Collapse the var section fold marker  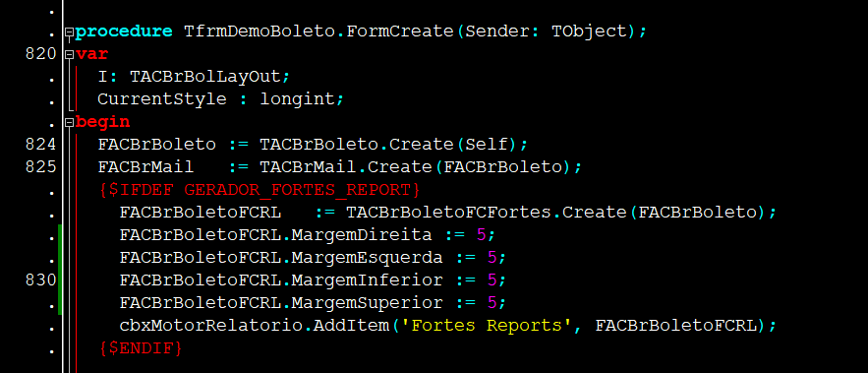click(69, 55)
